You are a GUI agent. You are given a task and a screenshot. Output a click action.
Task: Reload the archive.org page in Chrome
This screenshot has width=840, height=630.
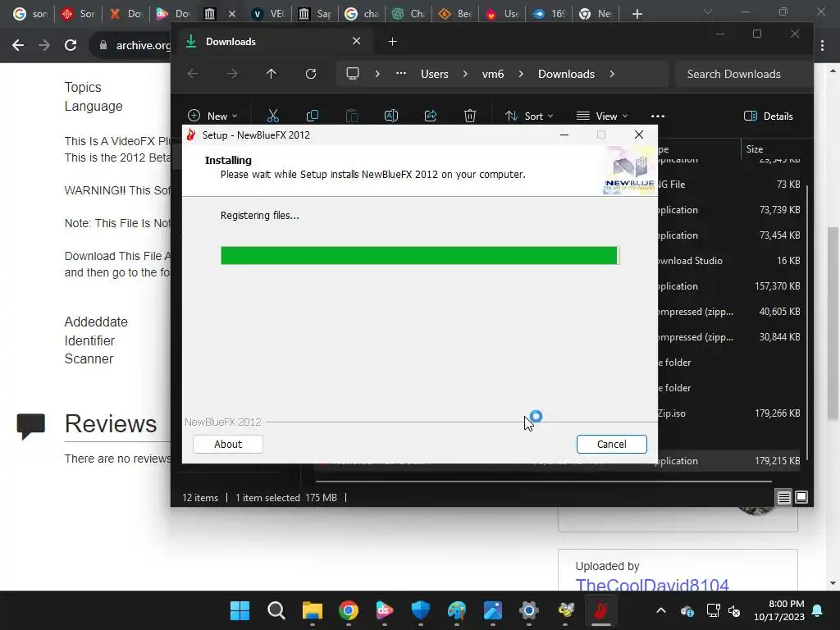(71, 45)
